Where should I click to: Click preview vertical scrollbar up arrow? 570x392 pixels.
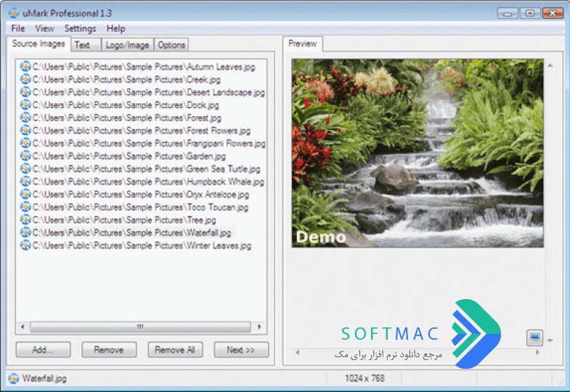click(x=550, y=66)
